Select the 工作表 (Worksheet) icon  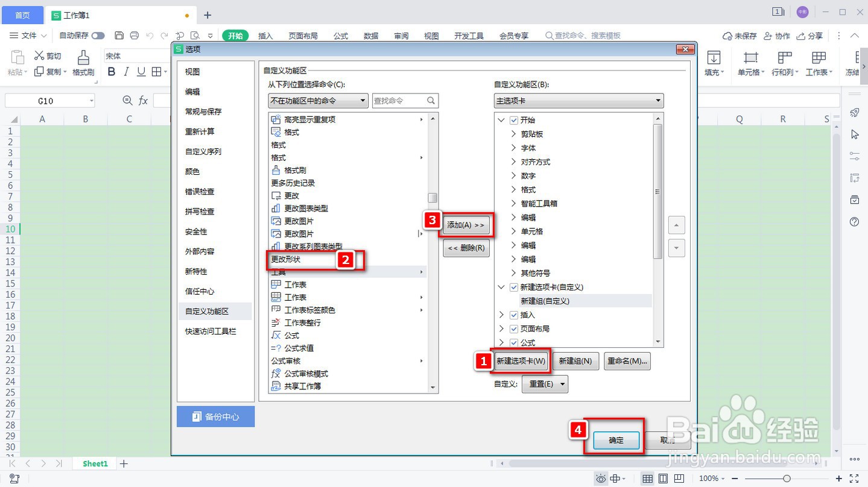click(x=819, y=62)
